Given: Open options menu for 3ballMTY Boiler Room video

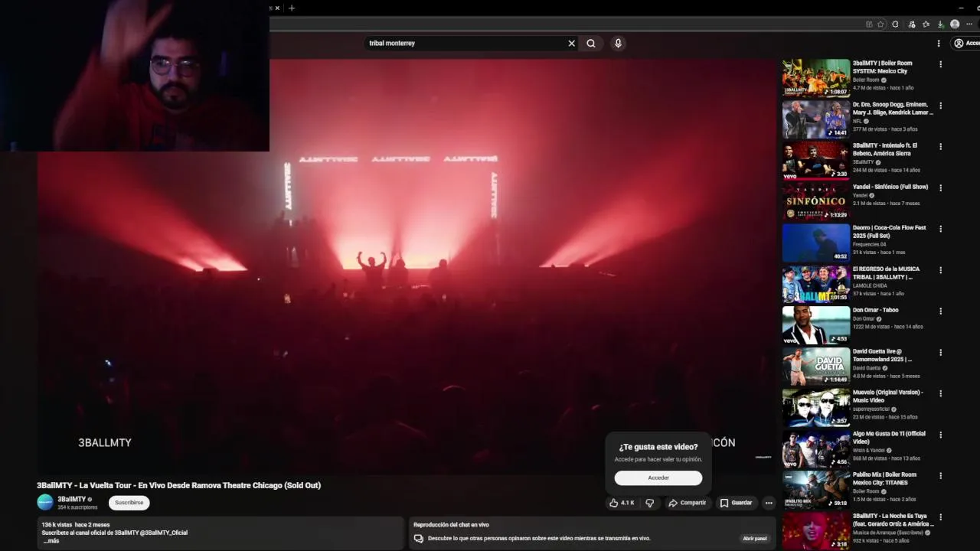Looking at the screenshot, I should click(x=940, y=64).
